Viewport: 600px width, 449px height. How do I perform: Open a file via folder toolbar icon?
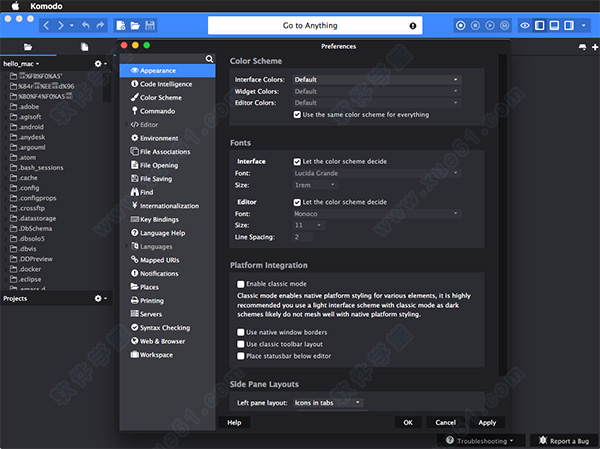(x=135, y=26)
